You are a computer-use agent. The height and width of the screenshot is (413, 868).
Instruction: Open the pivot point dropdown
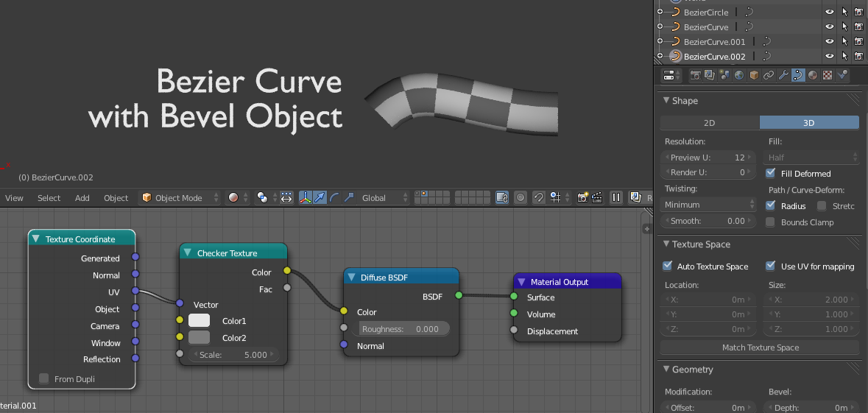[267, 197]
